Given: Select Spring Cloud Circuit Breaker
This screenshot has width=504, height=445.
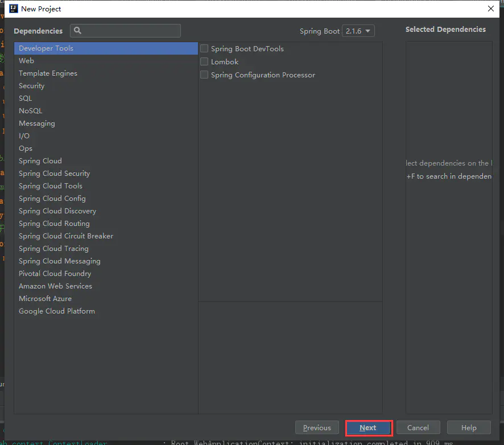Looking at the screenshot, I should point(106,236).
